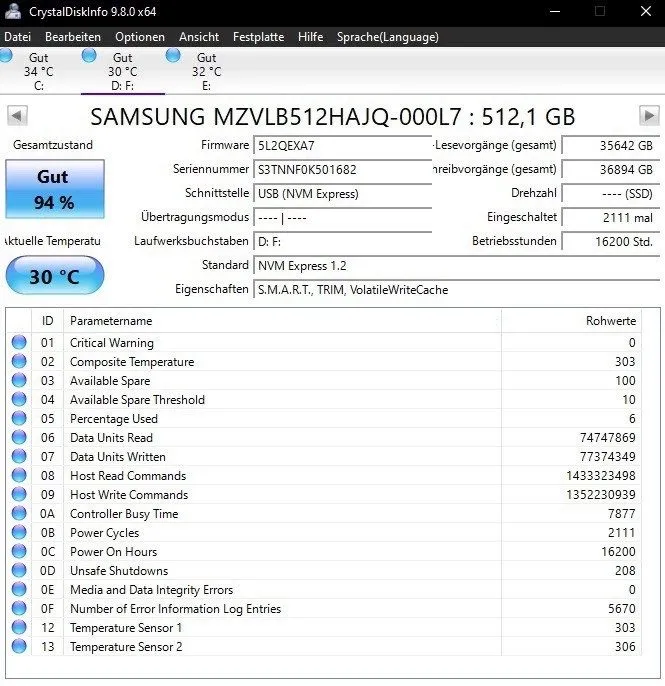Click status icon of Available Spare Threshold row
The image size is (665, 686).
(19, 399)
